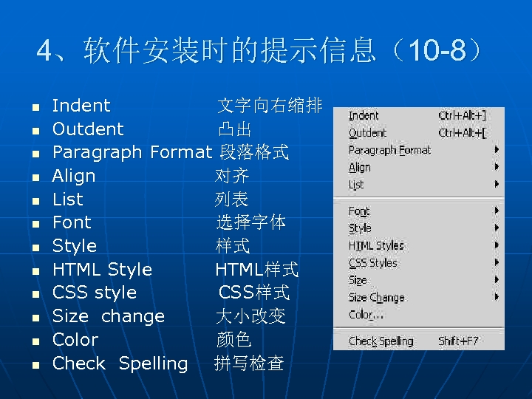Expand the Size submenu arrow
Image resolution: width=532 pixels, height=399 pixels.
pos(497,279)
